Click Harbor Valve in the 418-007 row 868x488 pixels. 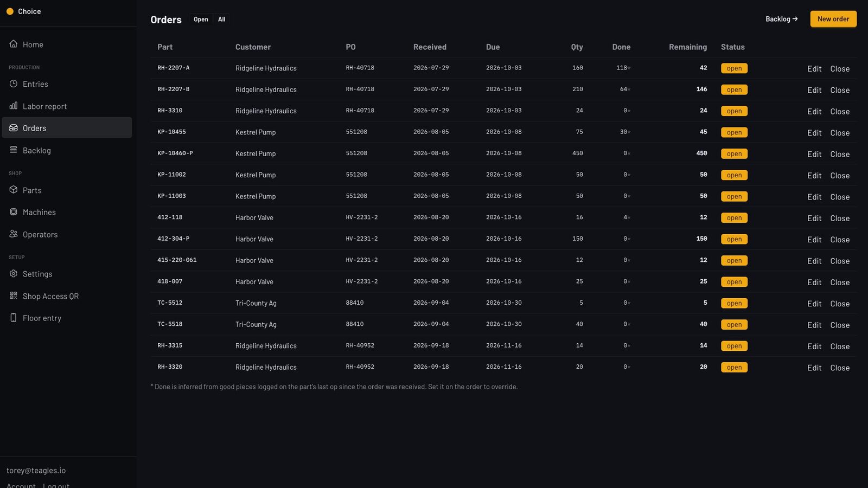[x=254, y=282]
